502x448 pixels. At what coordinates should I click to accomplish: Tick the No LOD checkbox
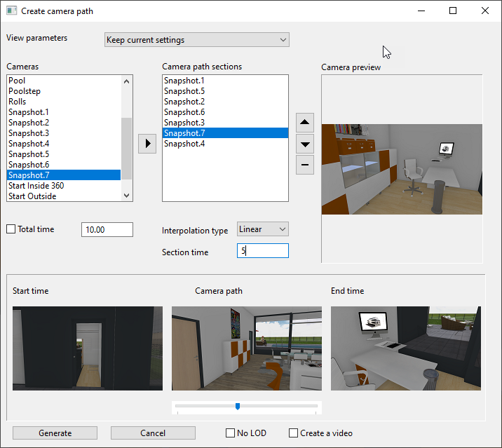(x=230, y=433)
